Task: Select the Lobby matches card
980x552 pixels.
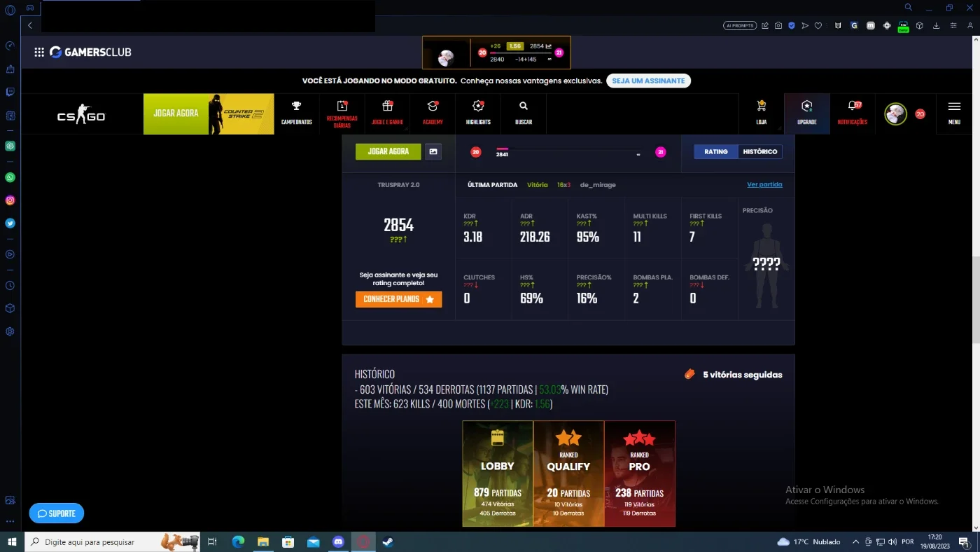Action: pos(498,474)
